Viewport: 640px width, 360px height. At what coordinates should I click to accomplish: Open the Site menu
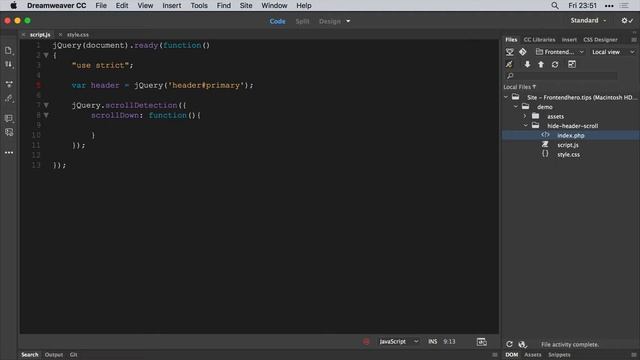coord(246,6)
